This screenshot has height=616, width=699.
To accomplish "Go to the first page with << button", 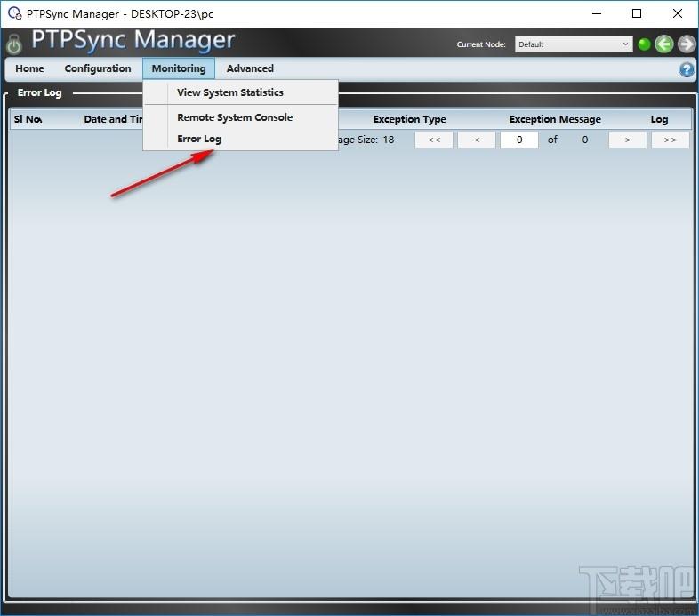I will 434,140.
